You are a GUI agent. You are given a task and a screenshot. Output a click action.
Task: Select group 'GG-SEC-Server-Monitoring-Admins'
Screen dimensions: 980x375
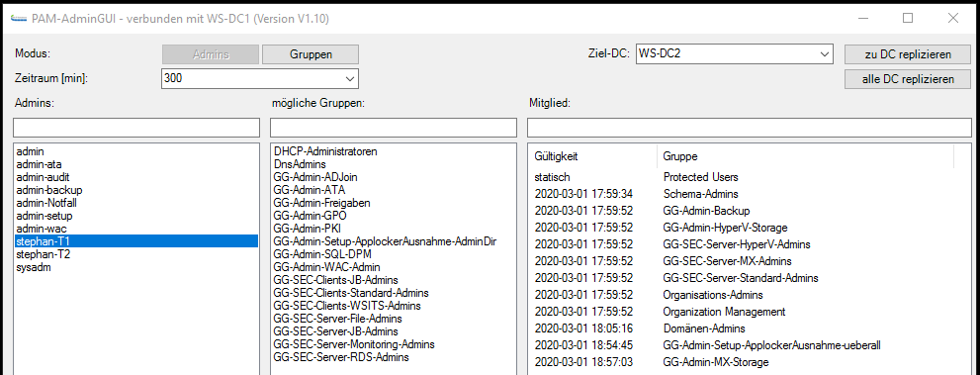[394, 344]
